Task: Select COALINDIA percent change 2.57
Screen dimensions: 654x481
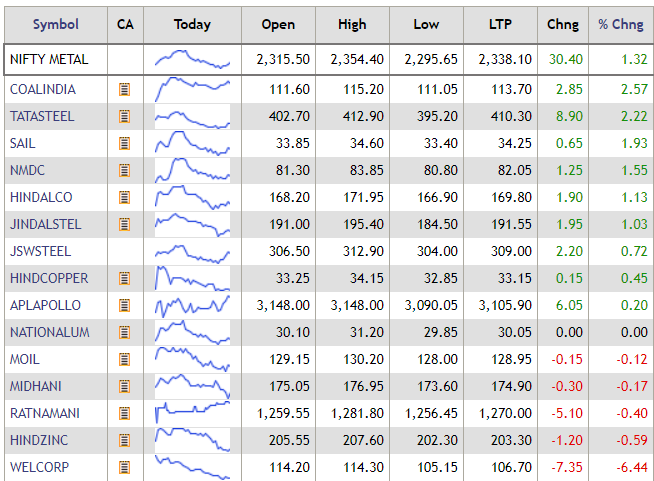Action: click(634, 89)
